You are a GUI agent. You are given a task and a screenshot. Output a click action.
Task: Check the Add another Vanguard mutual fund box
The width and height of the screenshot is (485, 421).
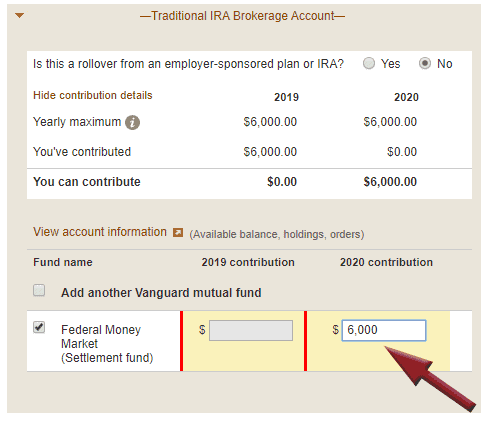(x=39, y=290)
